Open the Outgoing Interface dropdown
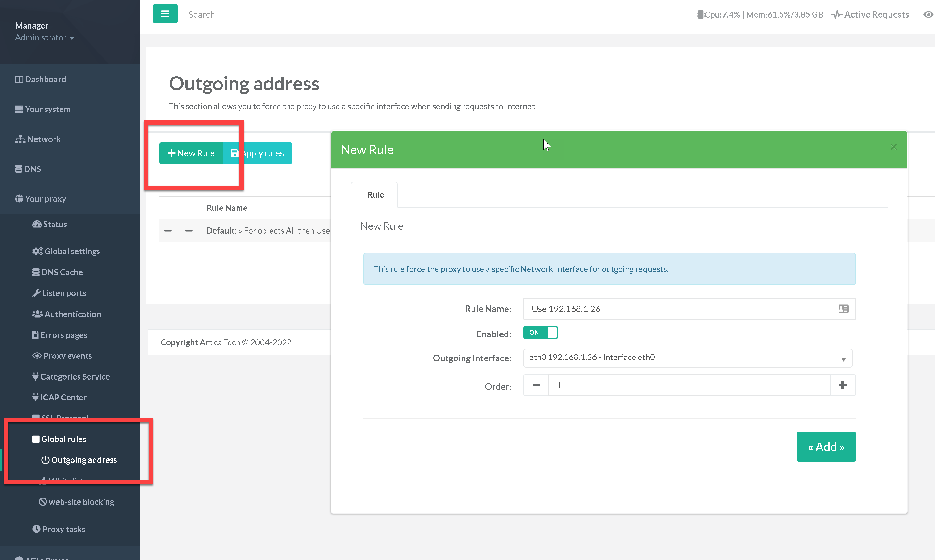This screenshot has width=935, height=560. (687, 358)
